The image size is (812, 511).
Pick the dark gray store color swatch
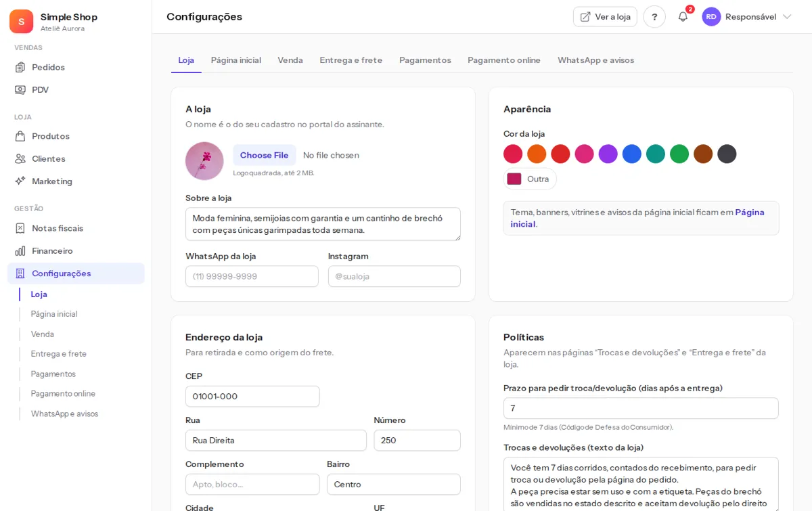tap(727, 154)
